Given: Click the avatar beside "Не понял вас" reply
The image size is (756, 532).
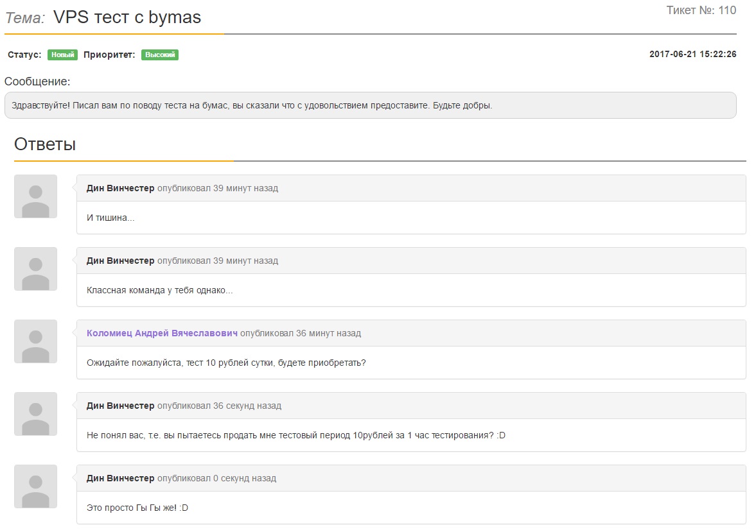Looking at the screenshot, I should (35, 414).
